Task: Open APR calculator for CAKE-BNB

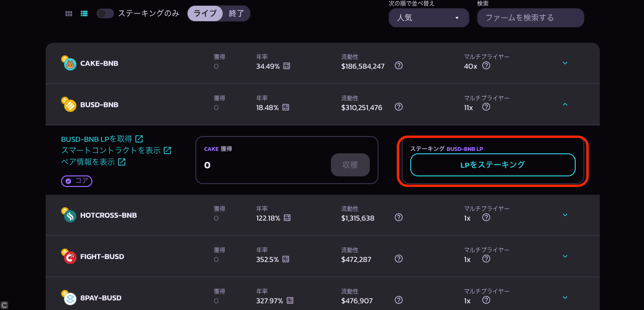Action: click(287, 66)
